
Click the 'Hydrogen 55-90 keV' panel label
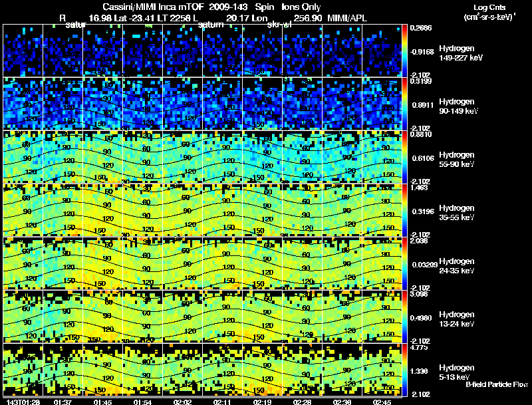click(457, 160)
